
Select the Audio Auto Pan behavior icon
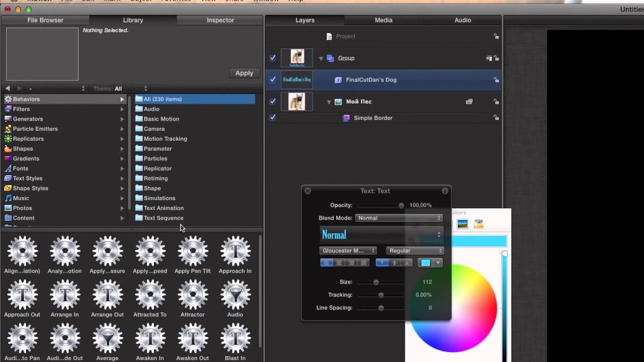(x=22, y=338)
